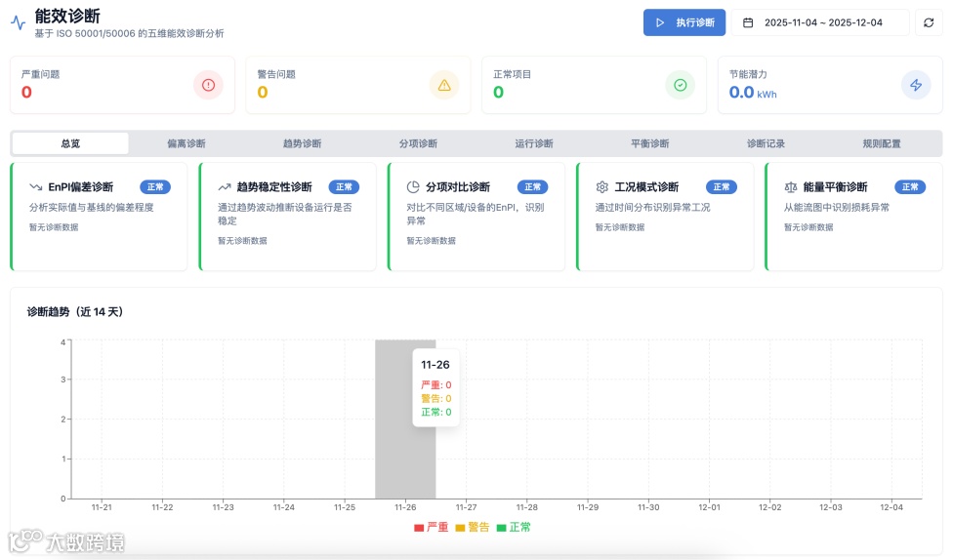Click 警告: 0 in the chart tooltip
The height and width of the screenshot is (560, 953).
click(x=436, y=398)
